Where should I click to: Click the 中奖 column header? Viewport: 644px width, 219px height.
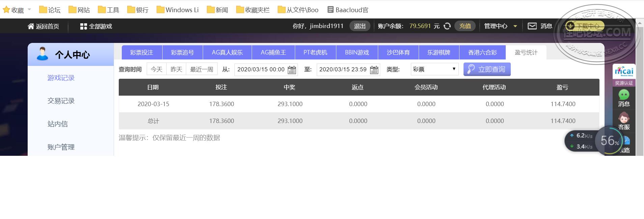tap(289, 87)
